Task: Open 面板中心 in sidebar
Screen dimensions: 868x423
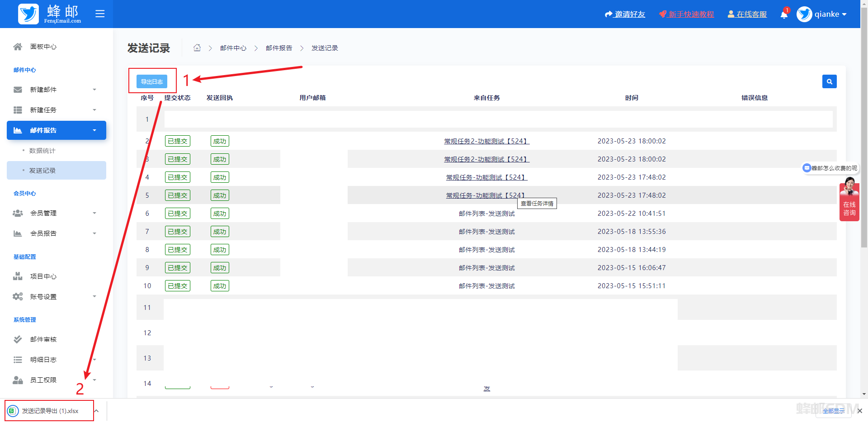Action: coord(43,47)
